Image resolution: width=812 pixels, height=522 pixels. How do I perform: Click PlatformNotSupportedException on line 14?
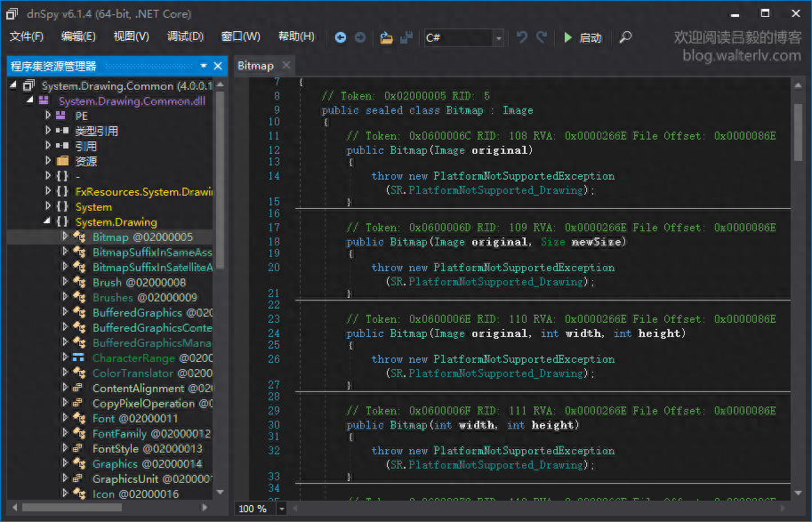pyautogui.click(x=524, y=176)
